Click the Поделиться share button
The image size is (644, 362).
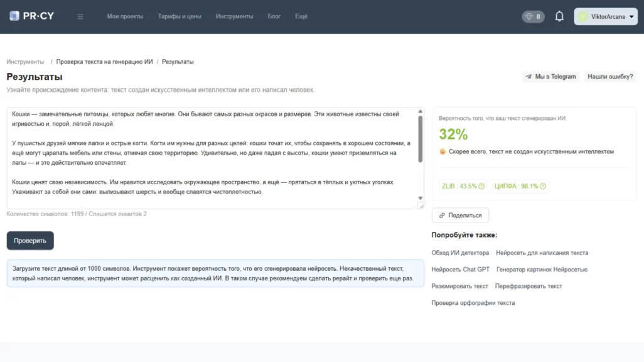460,215
